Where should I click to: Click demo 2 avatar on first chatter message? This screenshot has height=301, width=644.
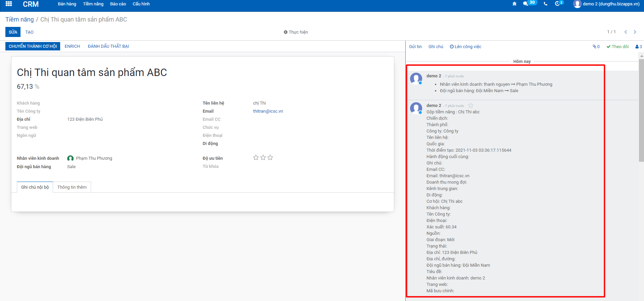pyautogui.click(x=416, y=78)
